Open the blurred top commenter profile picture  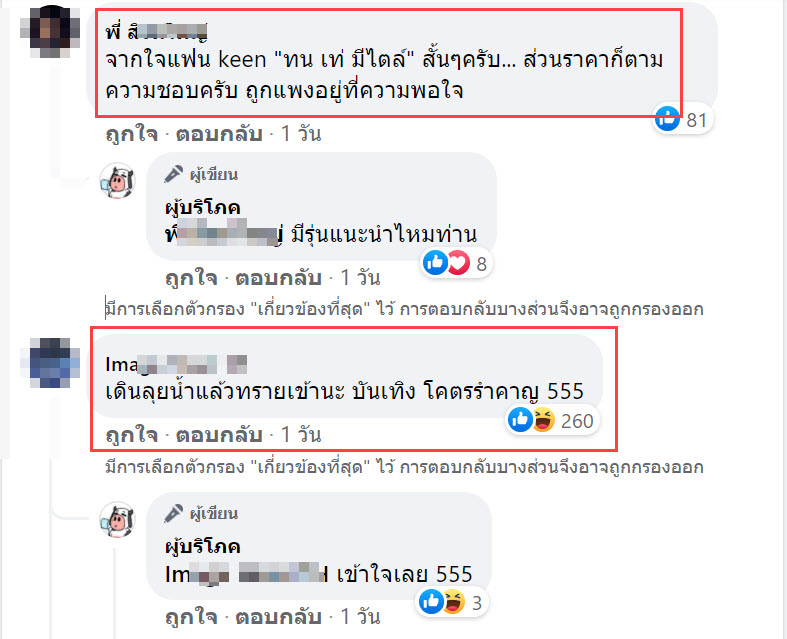tap(50, 31)
